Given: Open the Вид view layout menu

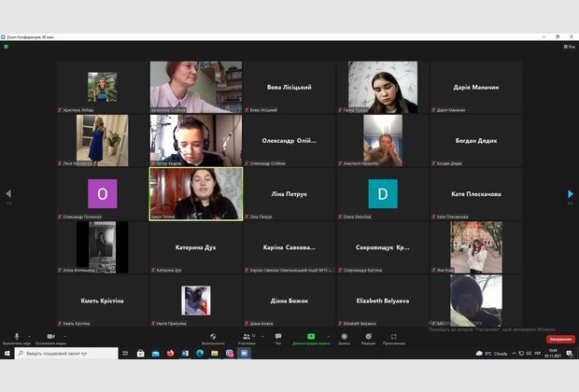Looking at the screenshot, I should click(570, 46).
